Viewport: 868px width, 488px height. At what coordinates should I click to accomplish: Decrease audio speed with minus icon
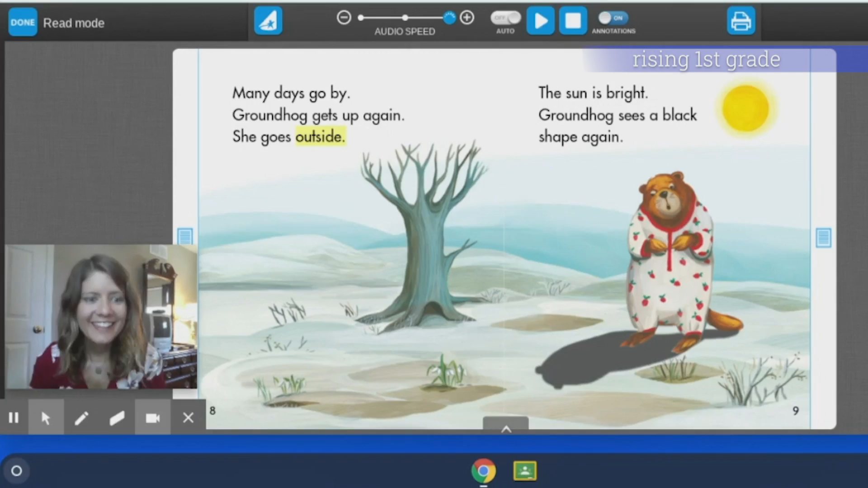344,18
